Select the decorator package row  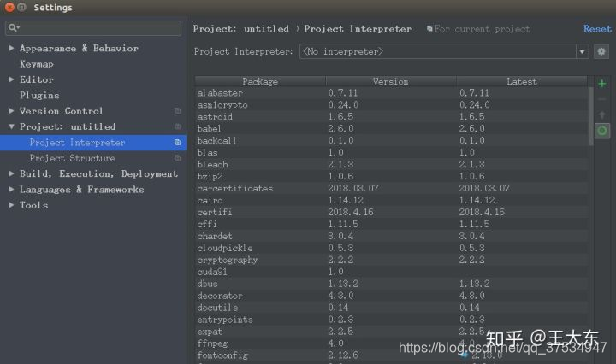[391, 296]
